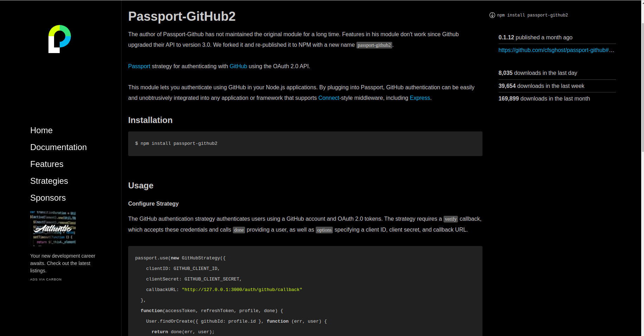The image size is (644, 336).
Task: Open the Documentation menu item
Action: (x=58, y=147)
